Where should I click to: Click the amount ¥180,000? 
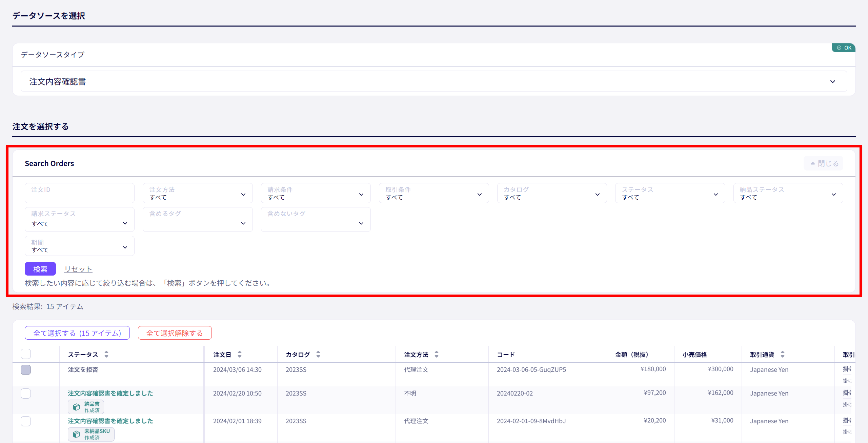tap(653, 369)
